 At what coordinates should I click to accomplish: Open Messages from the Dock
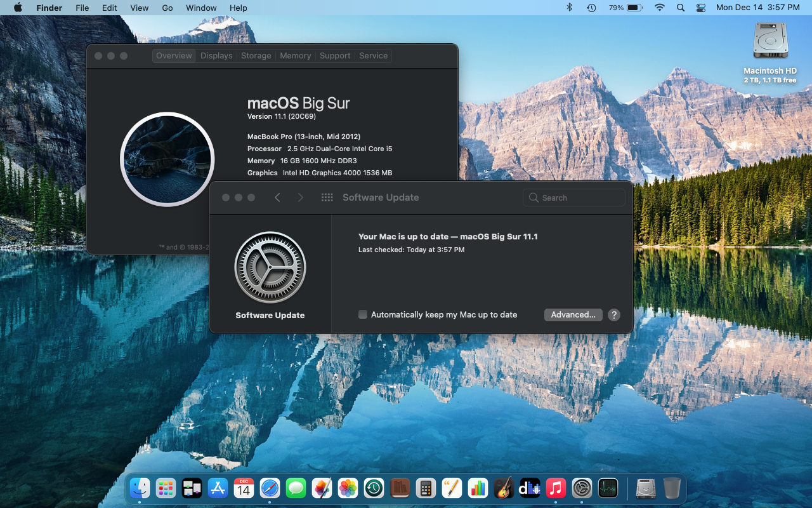296,488
